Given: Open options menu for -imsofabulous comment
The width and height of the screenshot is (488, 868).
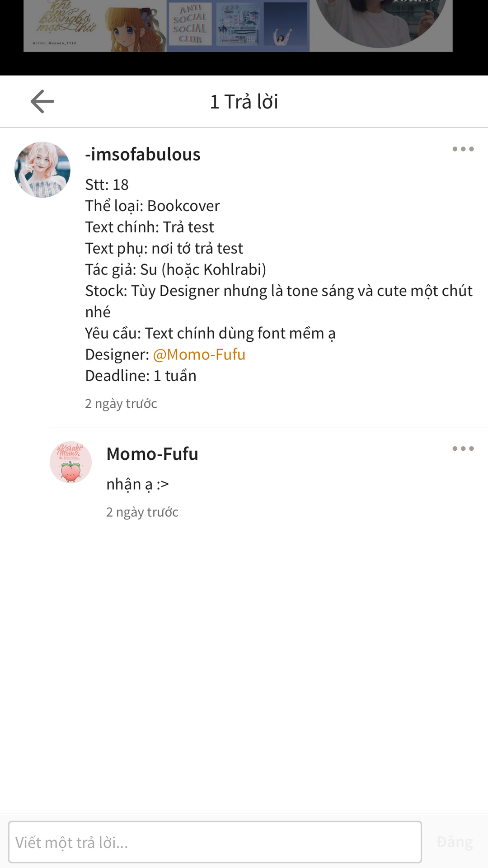Looking at the screenshot, I should (463, 149).
